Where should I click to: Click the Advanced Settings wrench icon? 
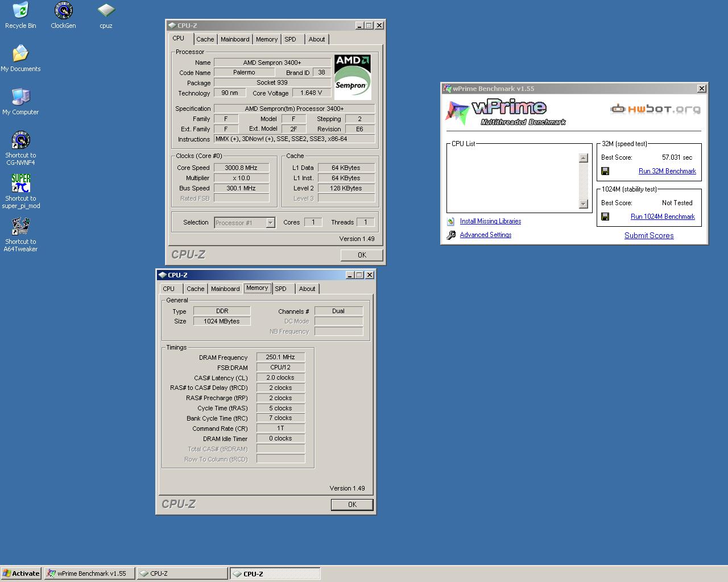click(451, 235)
